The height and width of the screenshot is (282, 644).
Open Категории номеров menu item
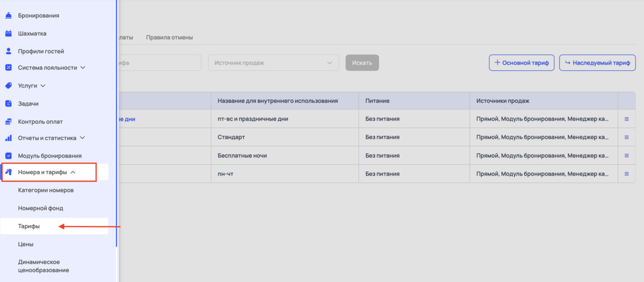46,190
